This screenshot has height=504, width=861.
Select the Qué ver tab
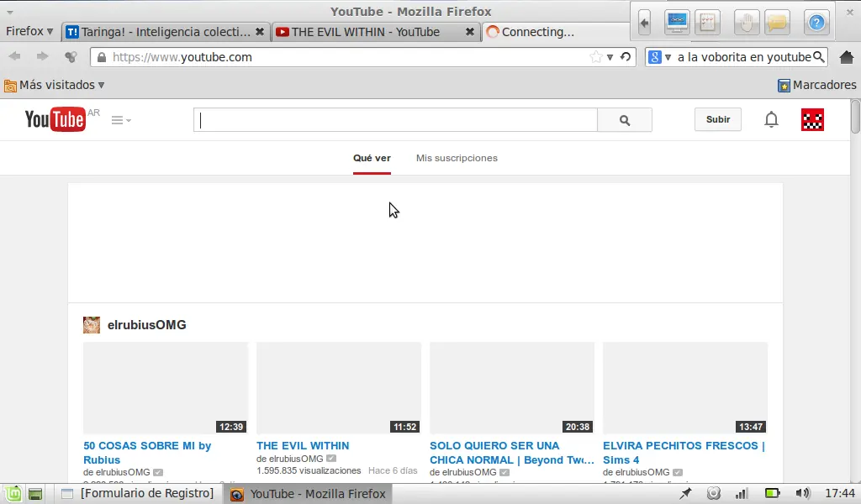tap(372, 158)
